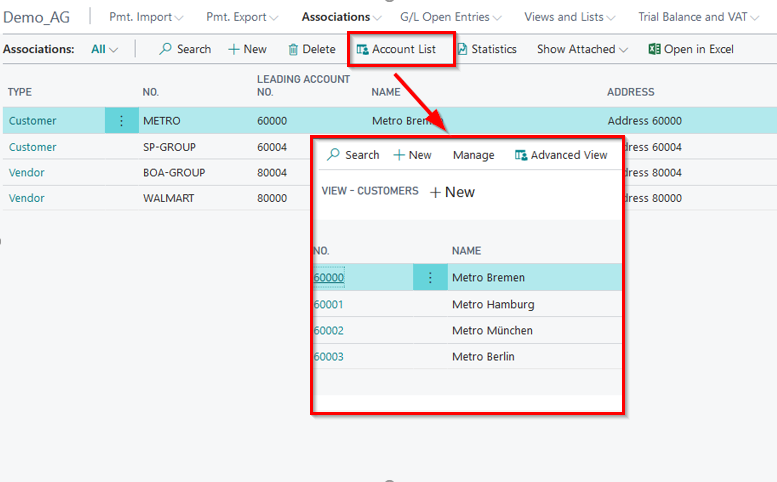The image size is (777, 482).
Task: Open the All filter dropdown for Associations
Action: (x=104, y=49)
